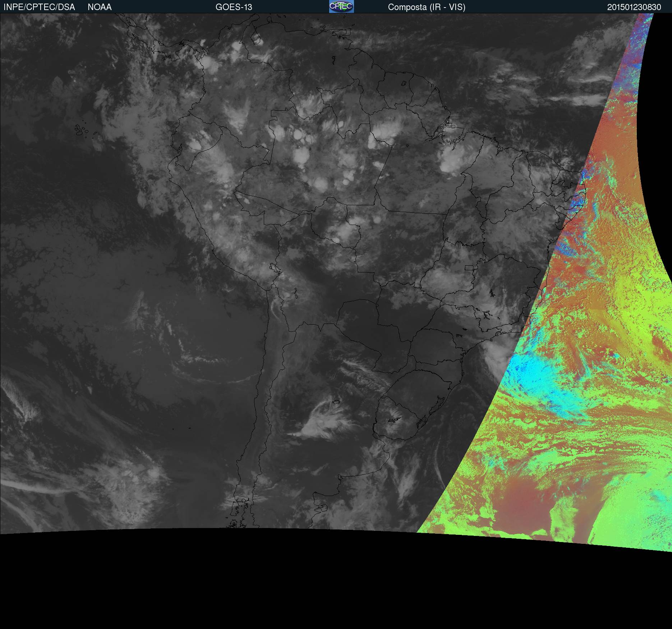This screenshot has height=629, width=672.
Task: Click the GOES-13 satellite label
Action: click(x=234, y=7)
